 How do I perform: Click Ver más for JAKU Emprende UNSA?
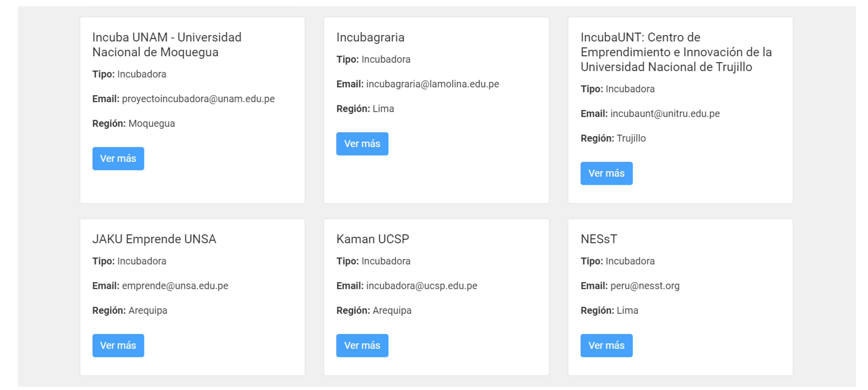pyautogui.click(x=118, y=345)
